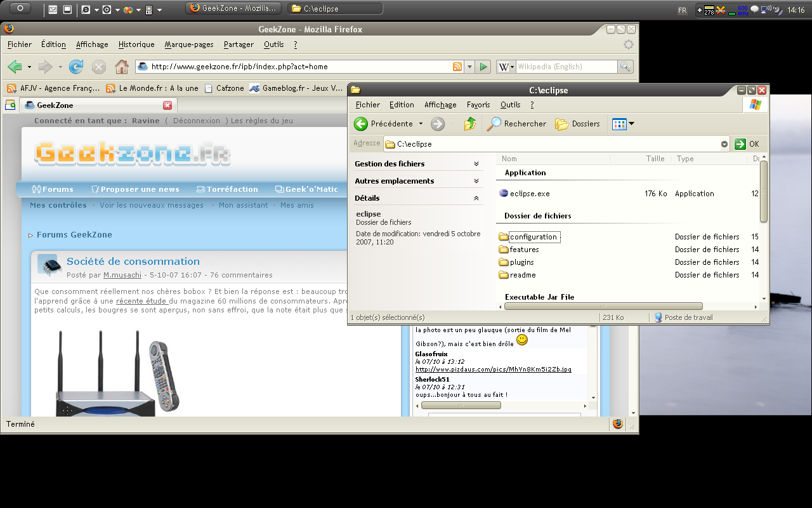Click the handheld device icon in panel
This screenshot has height=508, width=812.
point(149,10)
